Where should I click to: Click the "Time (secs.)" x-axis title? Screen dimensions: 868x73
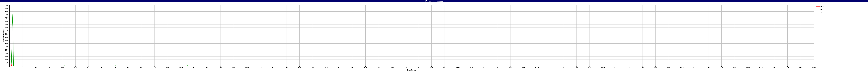[411, 70]
